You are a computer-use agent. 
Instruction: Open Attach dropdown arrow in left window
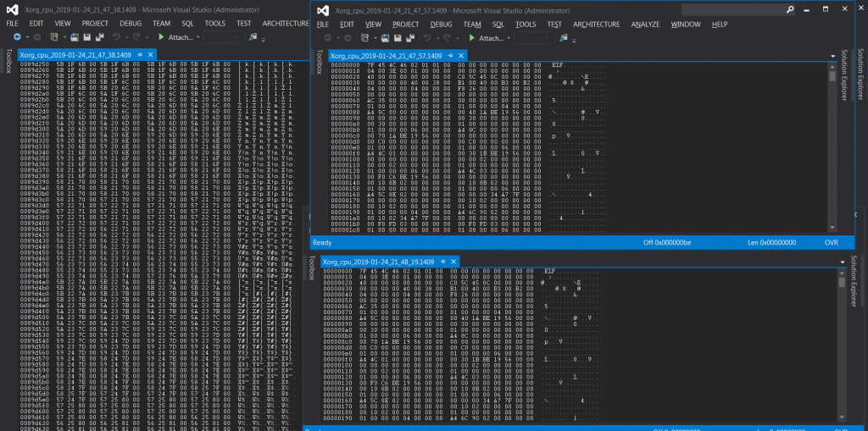(x=197, y=37)
